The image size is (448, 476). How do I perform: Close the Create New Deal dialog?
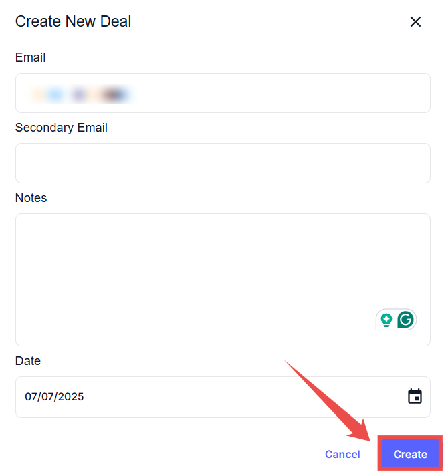pos(415,21)
